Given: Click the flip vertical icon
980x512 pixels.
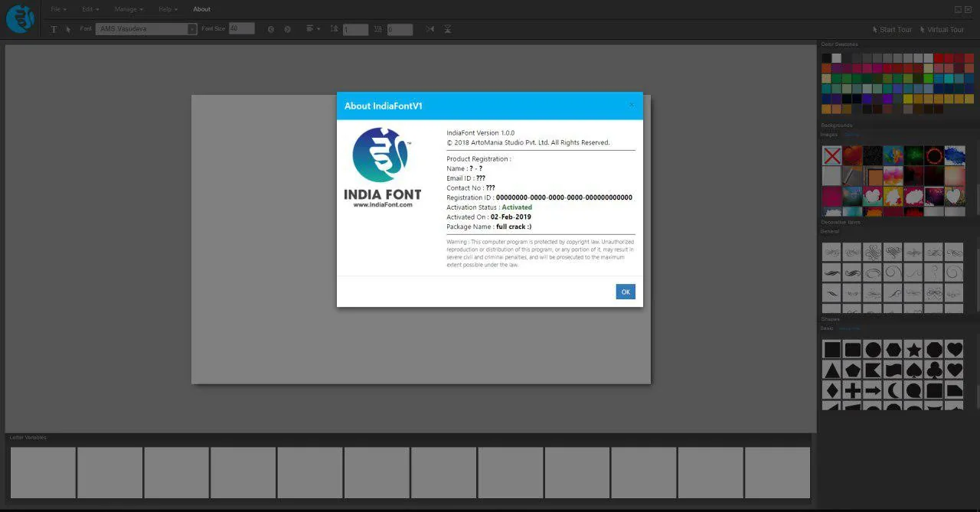Looking at the screenshot, I should click(447, 29).
